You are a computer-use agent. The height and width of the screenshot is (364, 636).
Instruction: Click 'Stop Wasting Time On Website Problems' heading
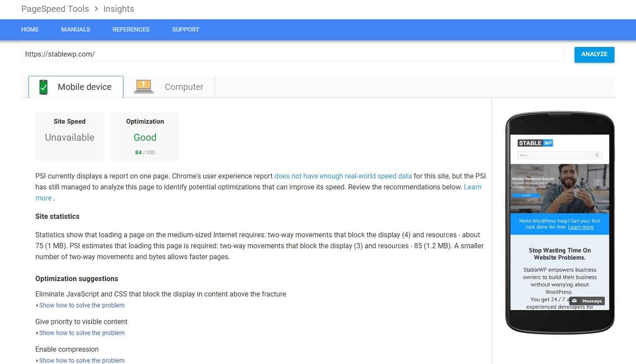(x=560, y=254)
